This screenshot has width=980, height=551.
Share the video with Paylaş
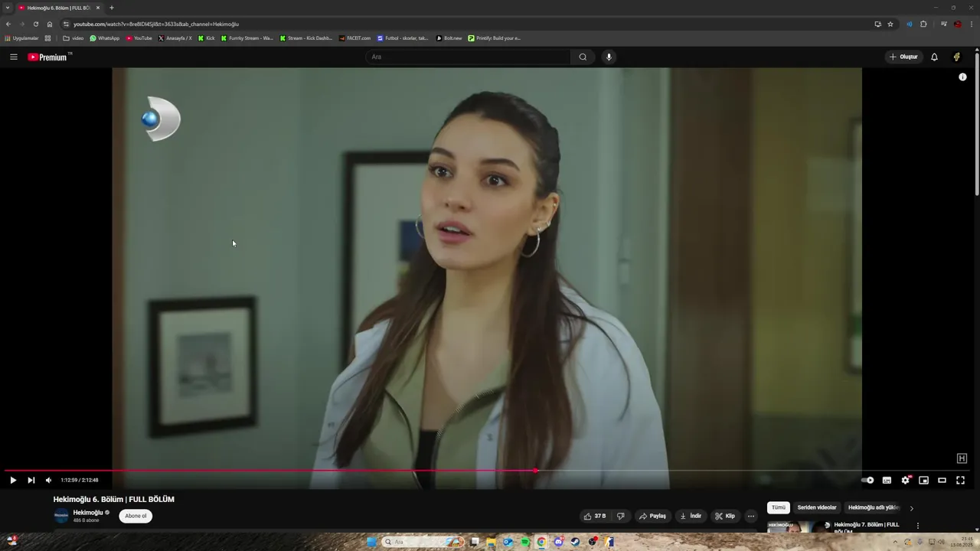click(x=652, y=516)
